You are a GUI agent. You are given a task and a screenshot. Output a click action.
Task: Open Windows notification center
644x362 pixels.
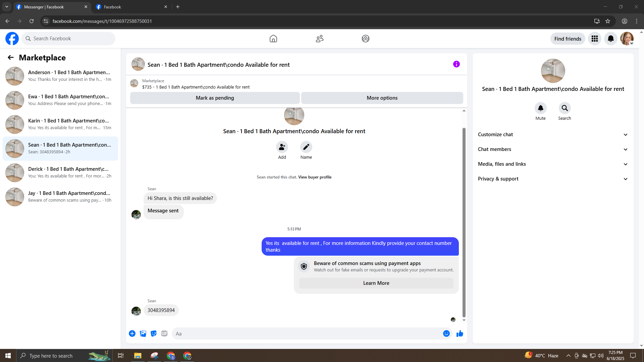[633, 356]
